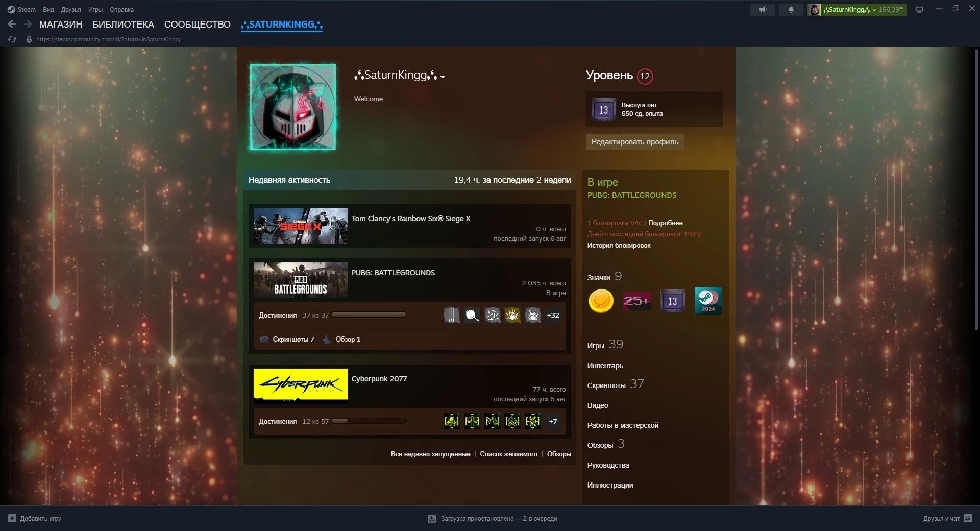This screenshot has width=980, height=531.
Task: Open Rainbow Six Siege X thumbnail
Action: click(301, 226)
